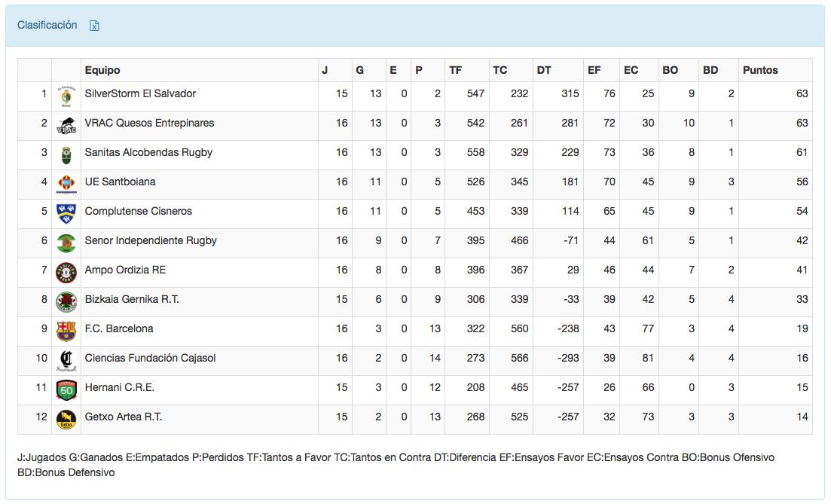Select Ciencias Fundación Cajasol team name
The height and width of the screenshot is (504, 831).
click(150, 358)
